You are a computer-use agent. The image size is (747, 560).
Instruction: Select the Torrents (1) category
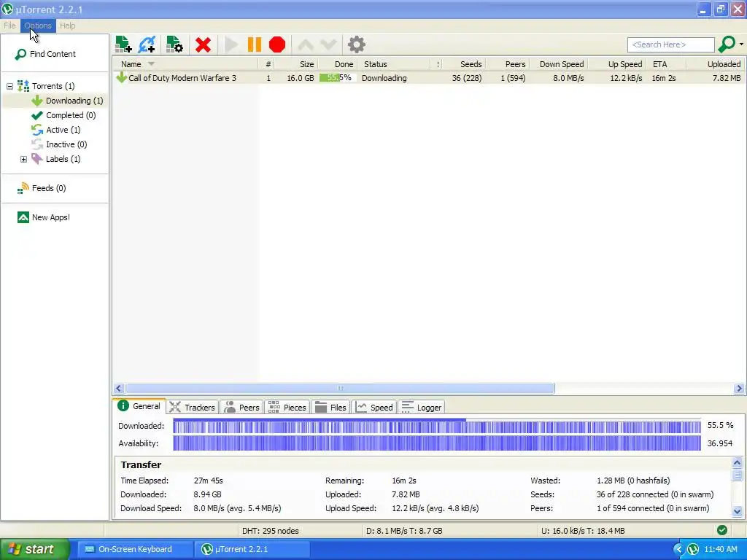(x=46, y=86)
